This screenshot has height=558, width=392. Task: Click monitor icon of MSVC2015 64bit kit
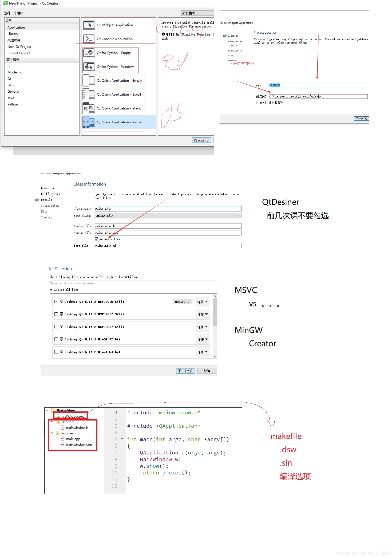[61, 301]
